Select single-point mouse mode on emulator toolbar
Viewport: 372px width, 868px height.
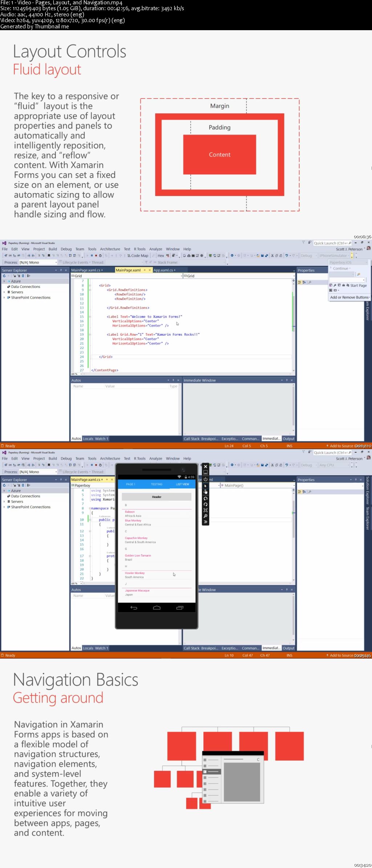(206, 486)
